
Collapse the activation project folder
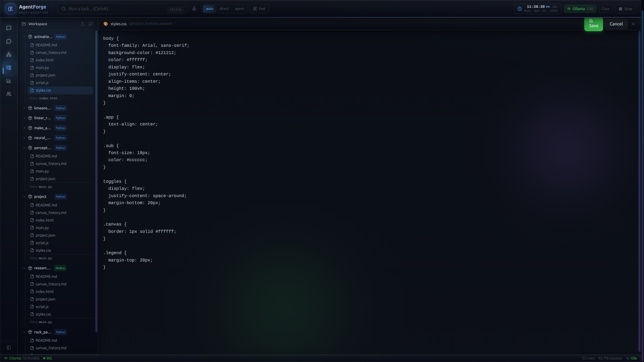click(x=24, y=37)
